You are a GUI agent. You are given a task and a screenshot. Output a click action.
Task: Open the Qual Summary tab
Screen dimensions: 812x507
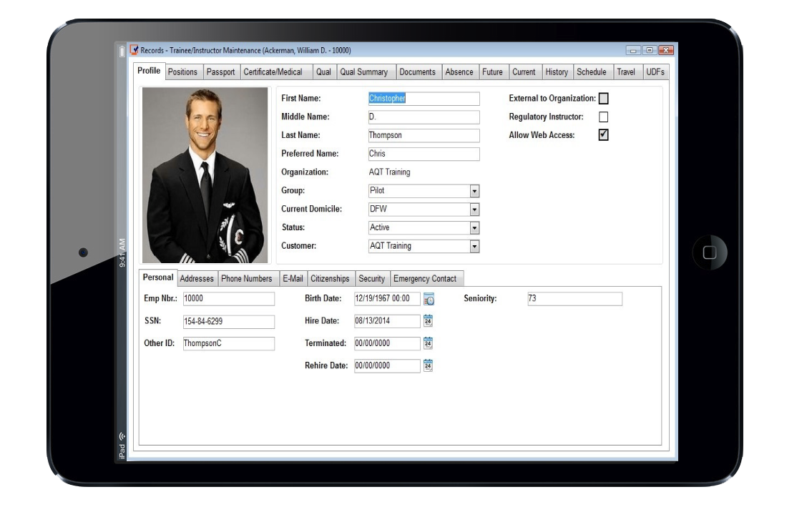(366, 72)
